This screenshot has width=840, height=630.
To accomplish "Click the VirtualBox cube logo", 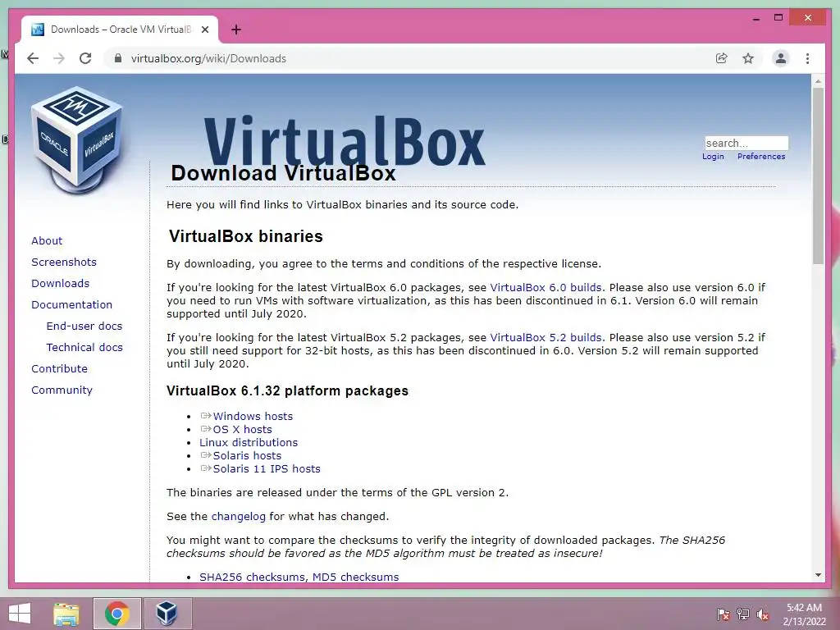I will tap(77, 140).
